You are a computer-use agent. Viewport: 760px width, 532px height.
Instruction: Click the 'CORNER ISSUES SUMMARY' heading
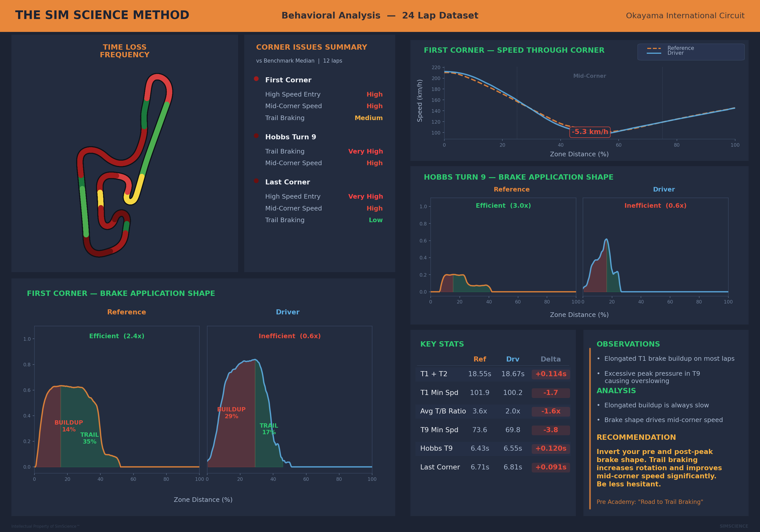(312, 47)
